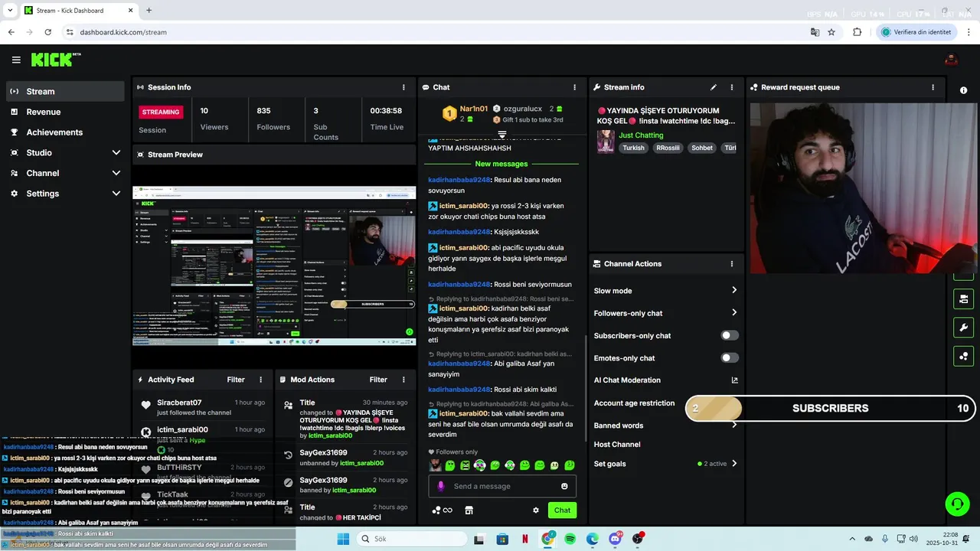Open the emoji picker in message box
Screen dimensions: 980x551
564,486
